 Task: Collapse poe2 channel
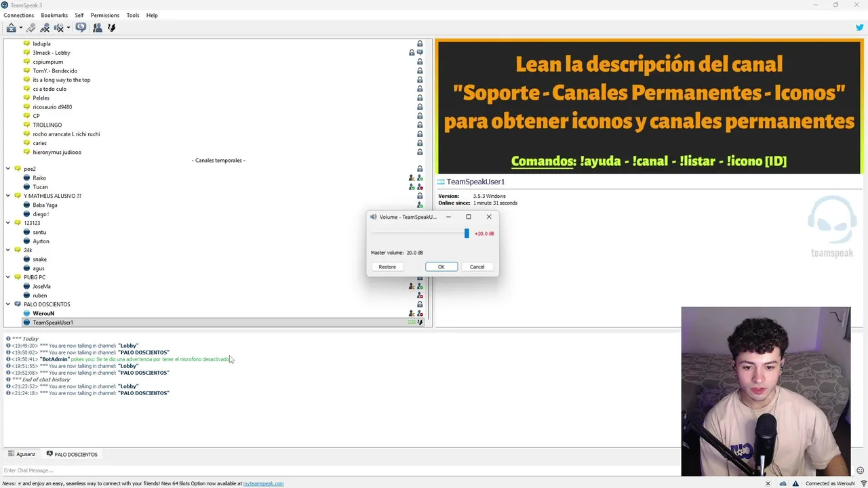tap(8, 169)
